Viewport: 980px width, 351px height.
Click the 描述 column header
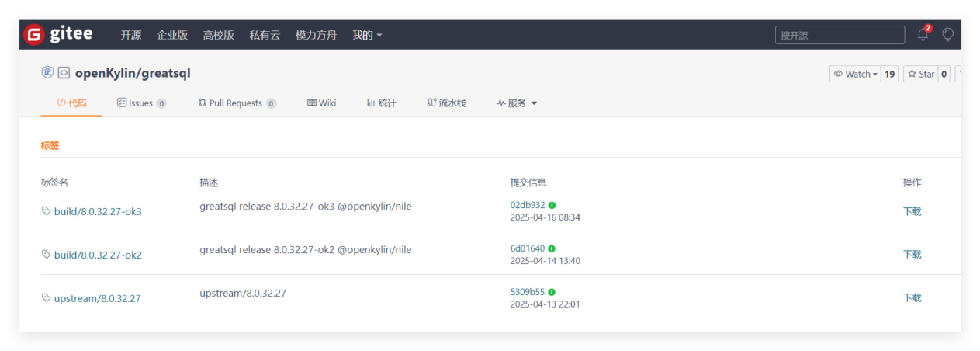coord(209,182)
